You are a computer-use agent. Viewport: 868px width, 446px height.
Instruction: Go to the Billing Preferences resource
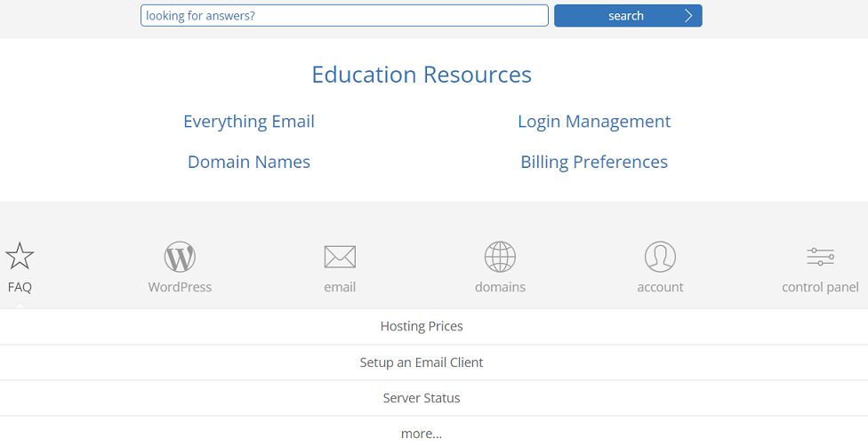point(594,162)
